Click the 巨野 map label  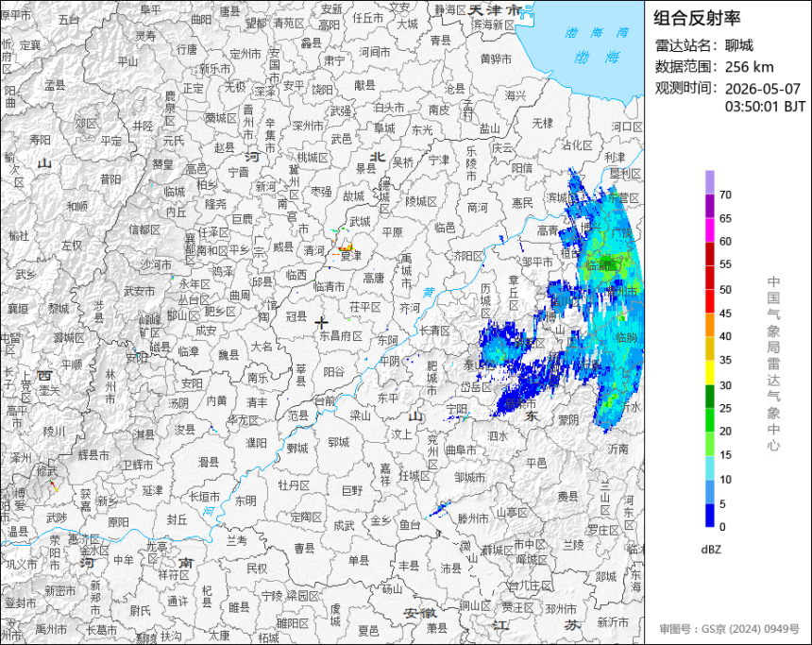coord(353,489)
